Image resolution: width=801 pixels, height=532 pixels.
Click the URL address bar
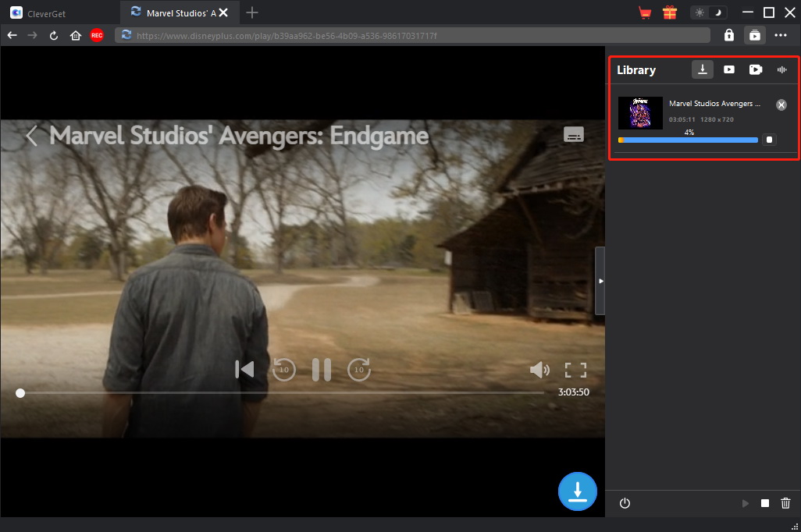(414, 35)
